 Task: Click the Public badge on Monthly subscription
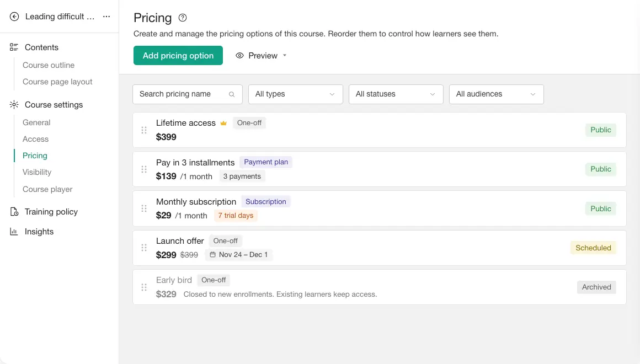tap(600, 208)
